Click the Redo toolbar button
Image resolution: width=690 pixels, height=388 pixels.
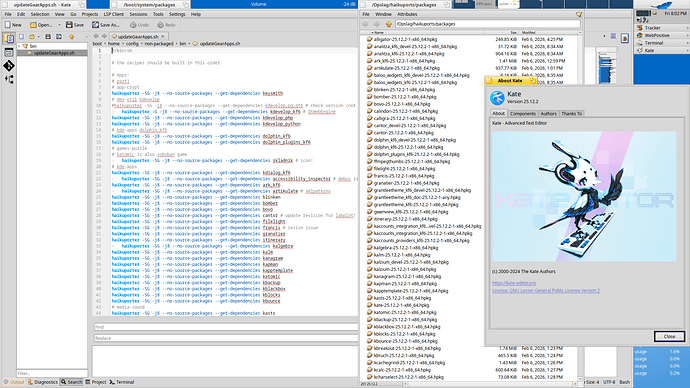(x=166, y=25)
